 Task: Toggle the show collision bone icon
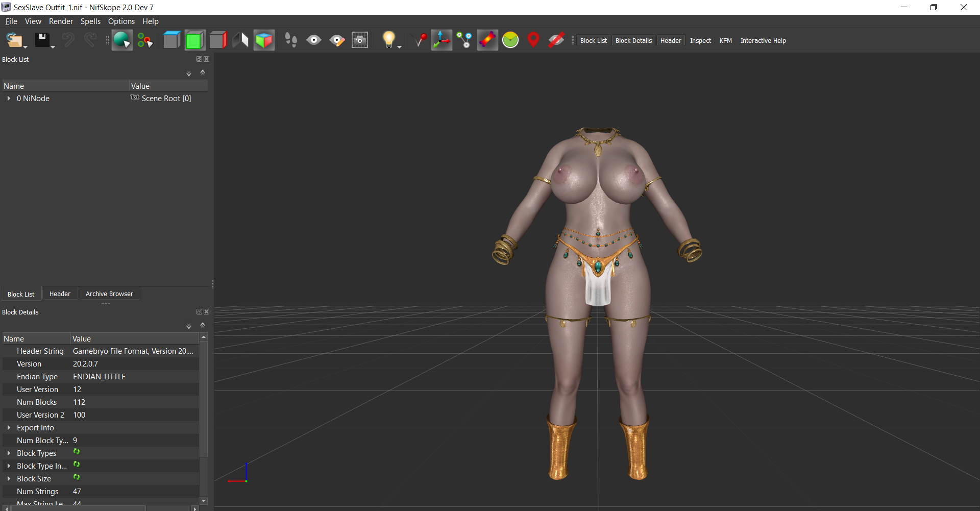click(x=487, y=40)
